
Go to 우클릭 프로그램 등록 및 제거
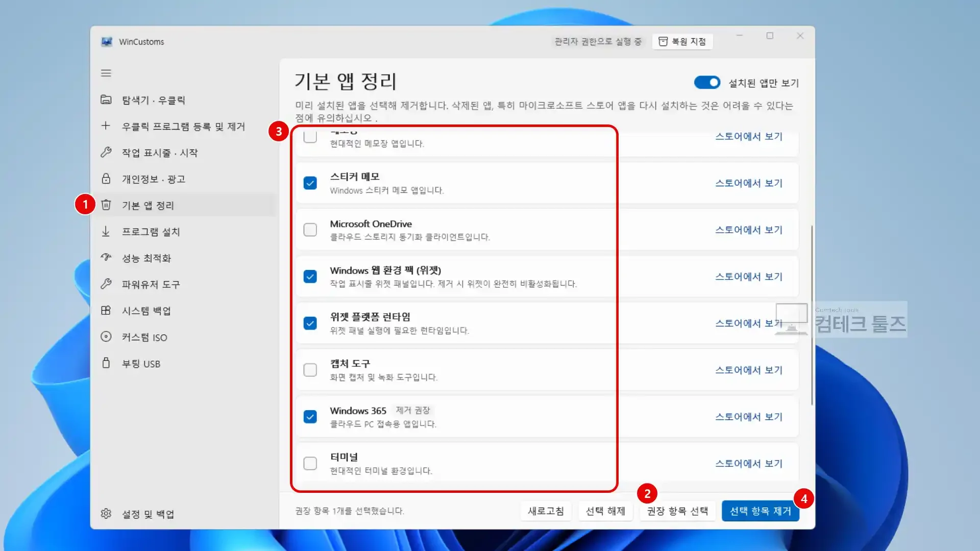point(184,126)
